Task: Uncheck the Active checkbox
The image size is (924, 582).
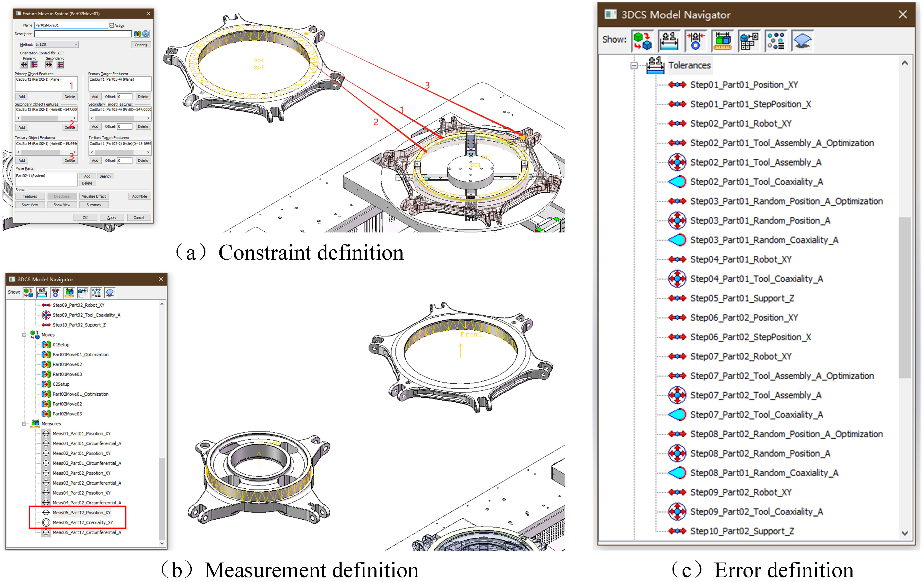Action: 112,25
